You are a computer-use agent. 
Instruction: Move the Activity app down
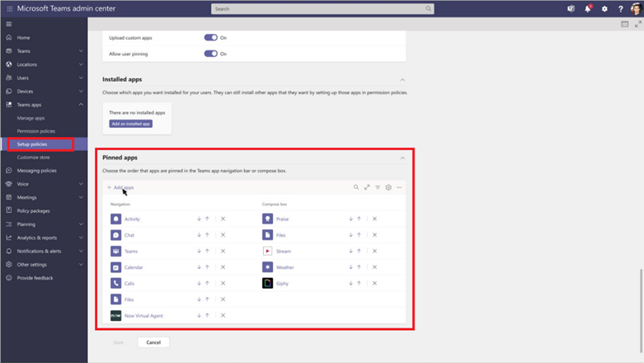coord(200,219)
